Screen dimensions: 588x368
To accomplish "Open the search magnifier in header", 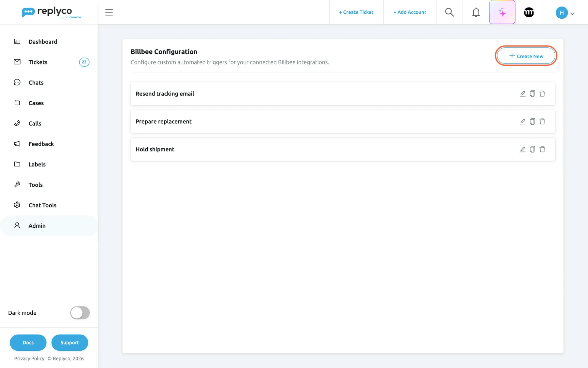I will pos(449,12).
